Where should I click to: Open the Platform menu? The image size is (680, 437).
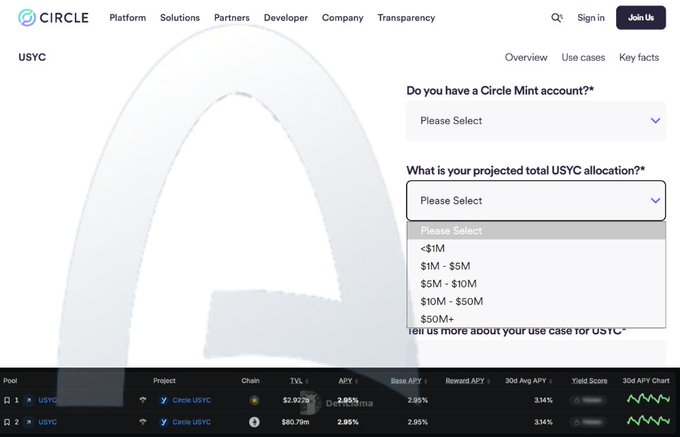tap(128, 18)
